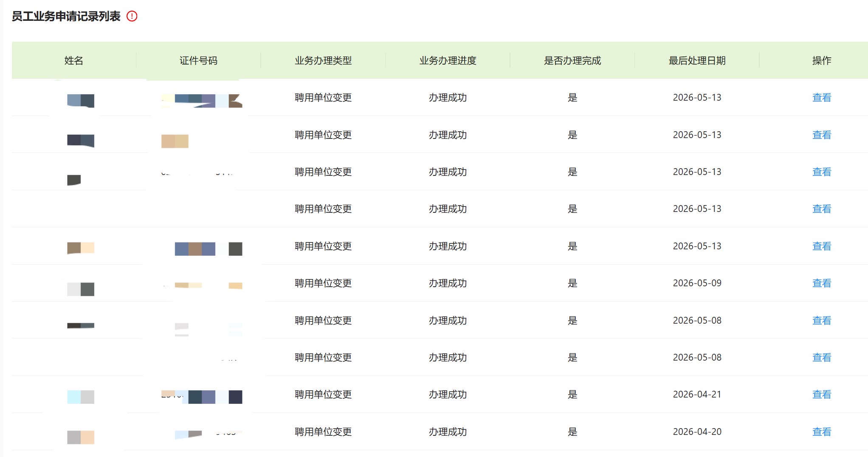Click 办理成功 in the 2026-05-09 row
The height and width of the screenshot is (457, 868).
coord(448,283)
